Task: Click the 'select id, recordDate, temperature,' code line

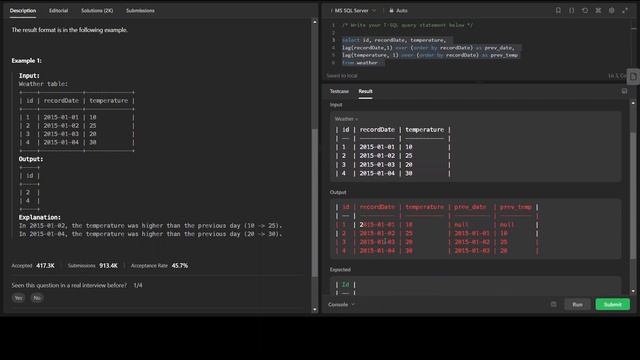Action: (393, 40)
